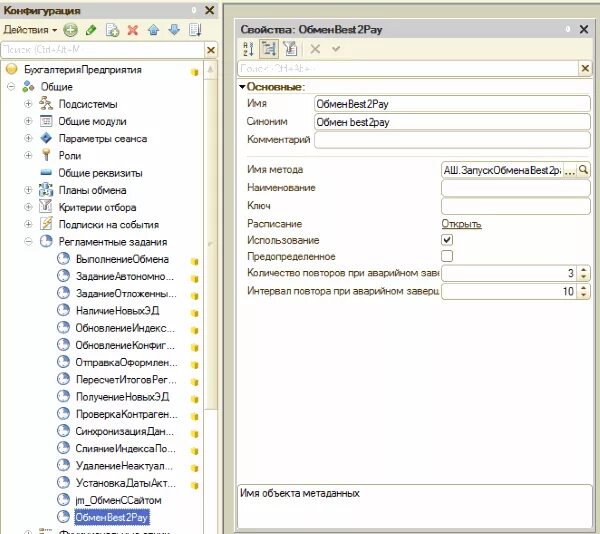
Task: Select the jm_ОбменССайтом scheduled job
Action: click(x=118, y=500)
